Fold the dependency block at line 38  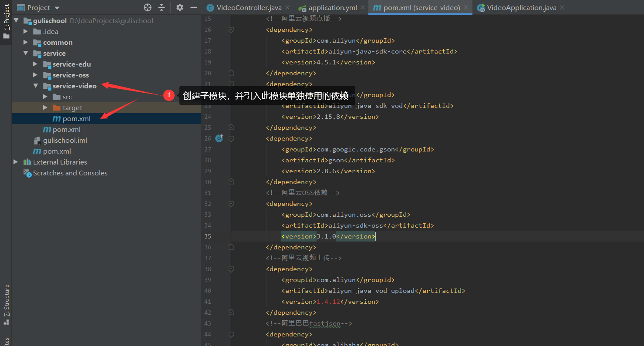click(231, 269)
